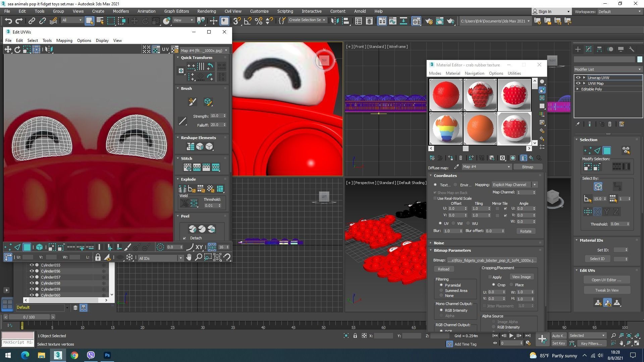
Task: Select the VW coordinate radio button
Action: (453, 223)
